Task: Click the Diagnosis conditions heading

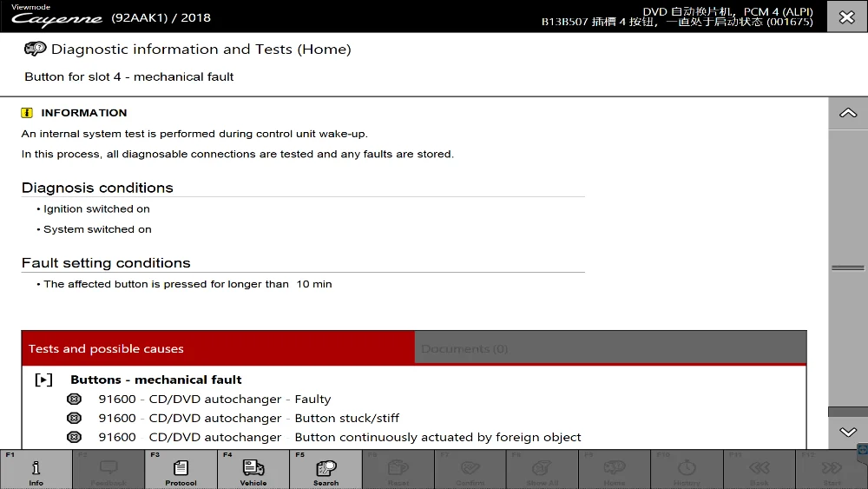Action: coord(97,188)
